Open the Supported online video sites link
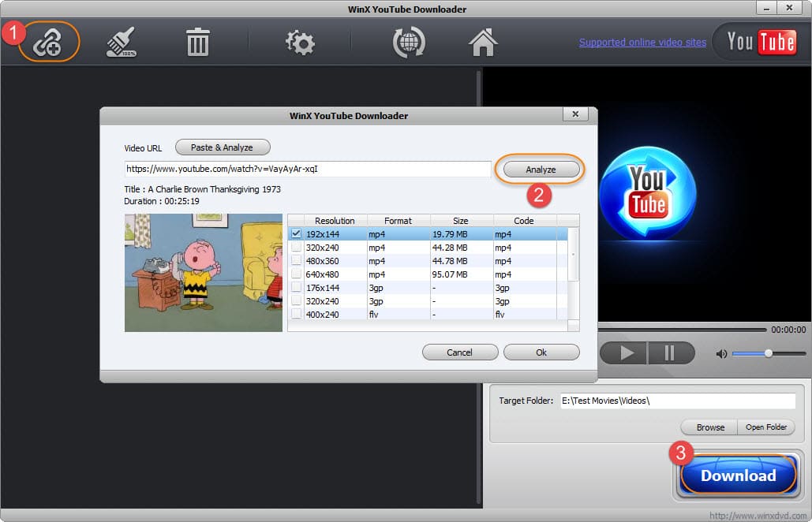The image size is (812, 522). click(x=642, y=43)
